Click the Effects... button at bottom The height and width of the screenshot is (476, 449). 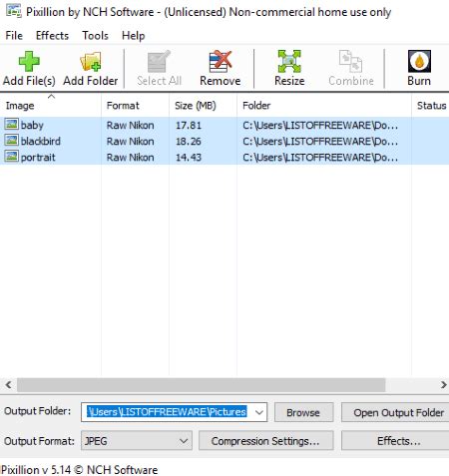396,441
